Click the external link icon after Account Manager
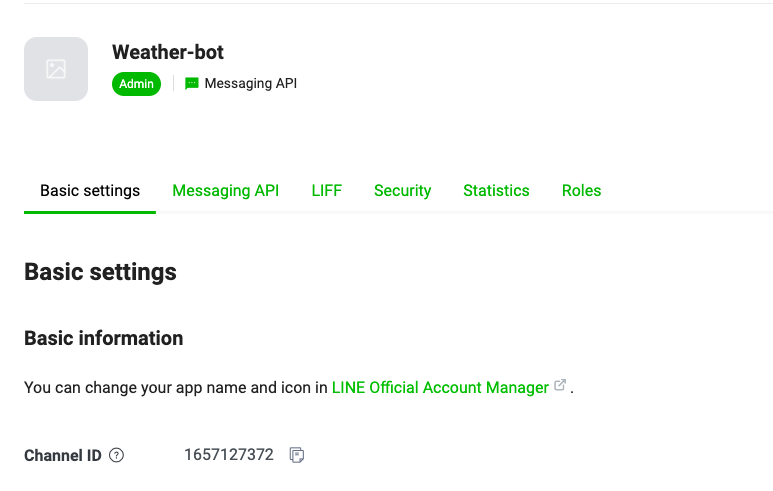Screen dimensions: 773x491 coord(560,385)
